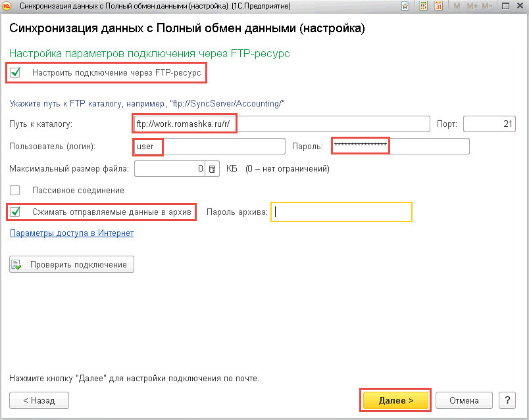Add window to favorites star icon
This screenshot has width=529, height=420.
(405, 6)
